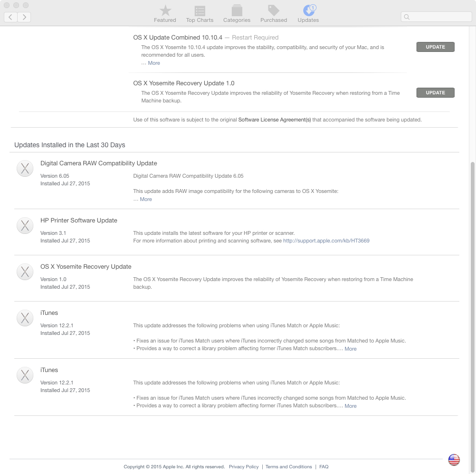This screenshot has width=476, height=474.
Task: Expand More for OS X 10.10.4 description
Action: tap(154, 63)
